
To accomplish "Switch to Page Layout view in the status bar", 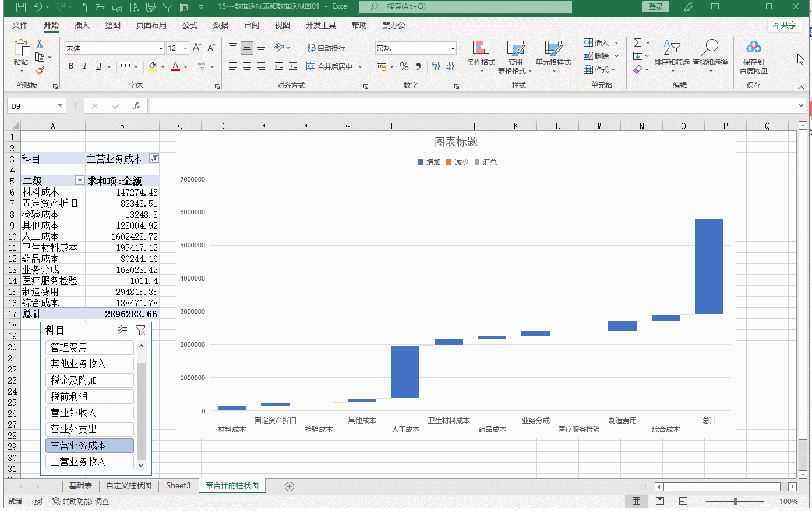I will (660, 501).
